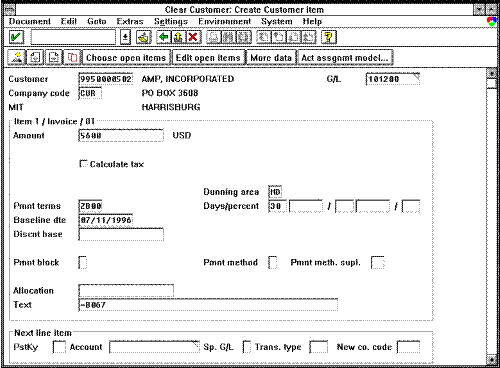Image resolution: width=500 pixels, height=368 pixels.
Task: Click the third page icon in application toolbar
Action: click(54, 57)
